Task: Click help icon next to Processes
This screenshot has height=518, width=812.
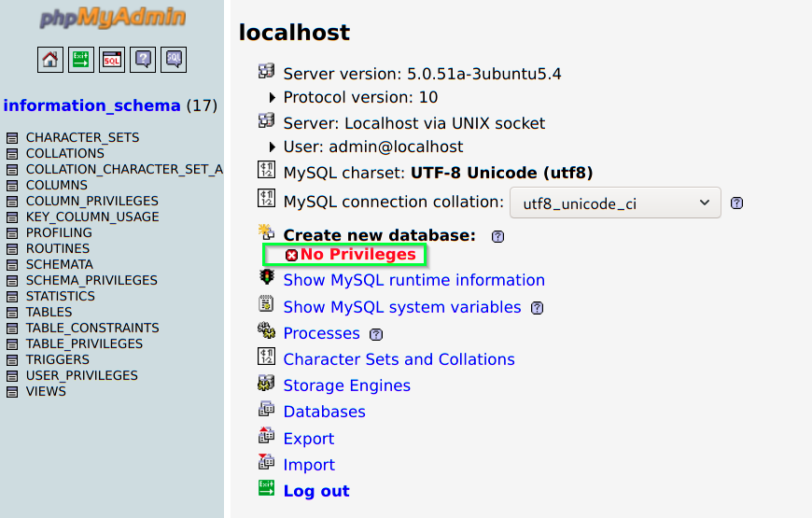Action: point(376,335)
